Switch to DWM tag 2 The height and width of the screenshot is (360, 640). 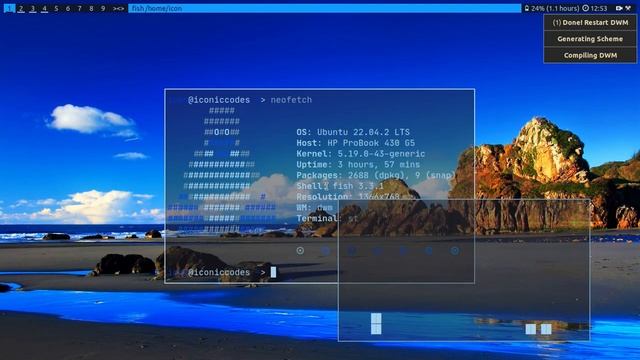click(x=21, y=8)
